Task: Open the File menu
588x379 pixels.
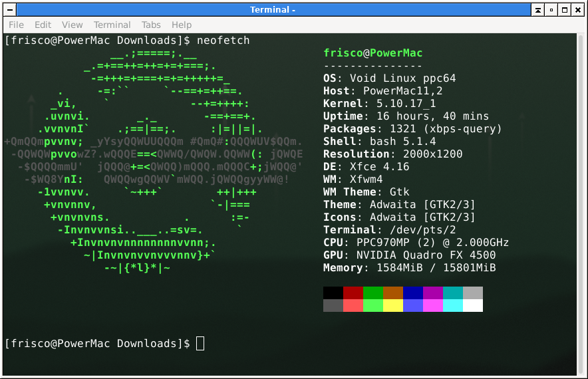Action: [x=16, y=25]
